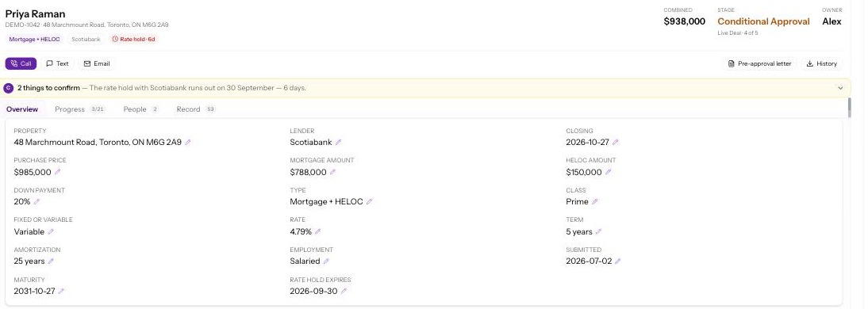Edit the Type pencil icon
This screenshot has height=309, width=868.
point(369,202)
